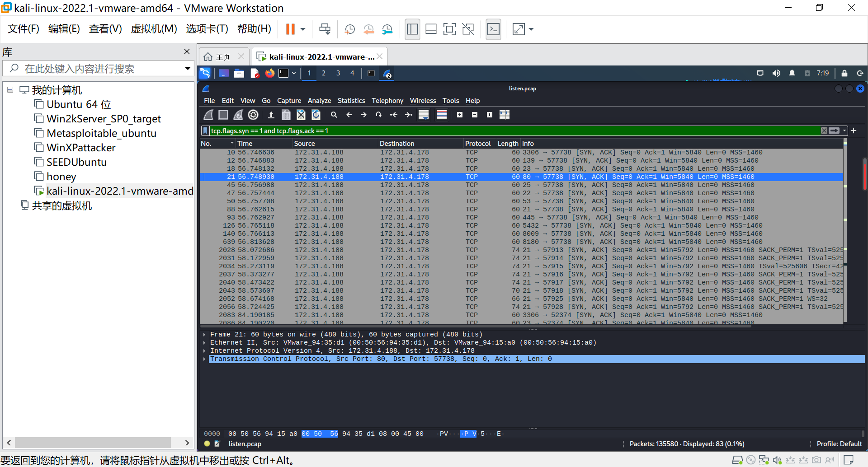
Task: Open the Telephony menu
Action: point(387,101)
